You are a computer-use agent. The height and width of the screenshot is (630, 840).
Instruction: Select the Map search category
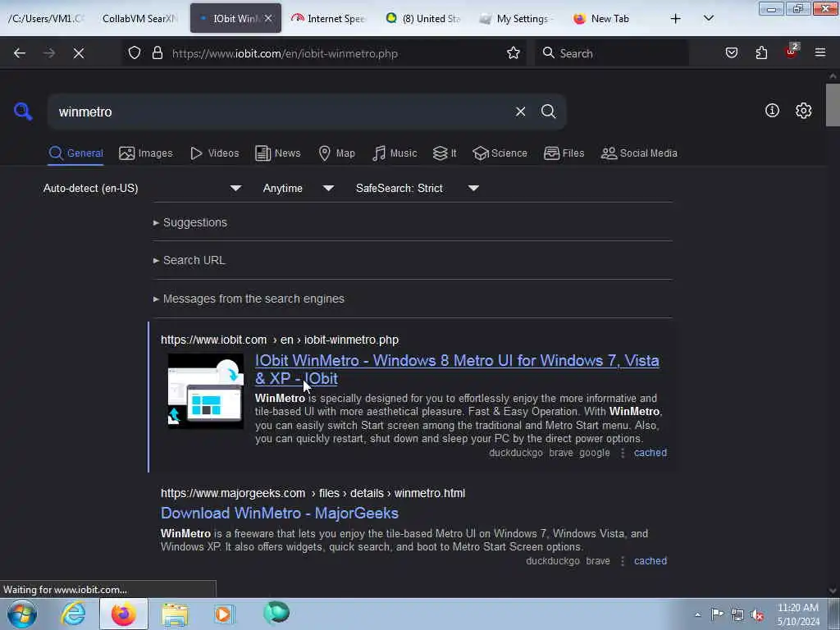[x=336, y=153]
